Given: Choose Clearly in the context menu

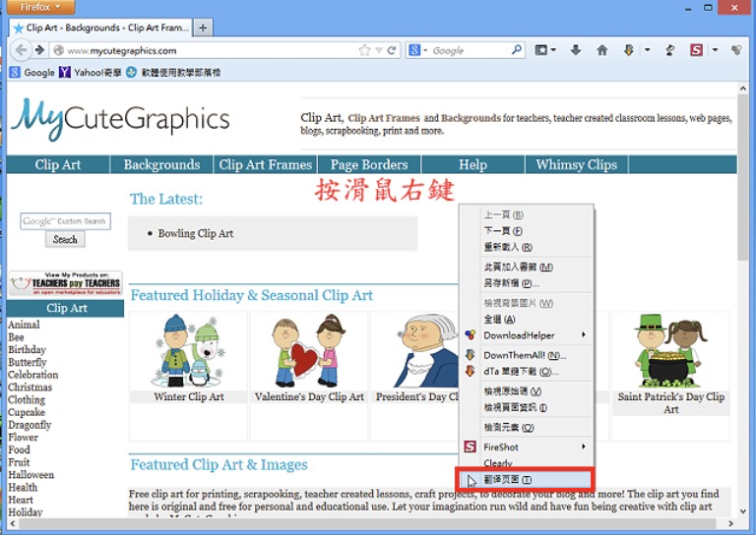Looking at the screenshot, I should 526,463.
